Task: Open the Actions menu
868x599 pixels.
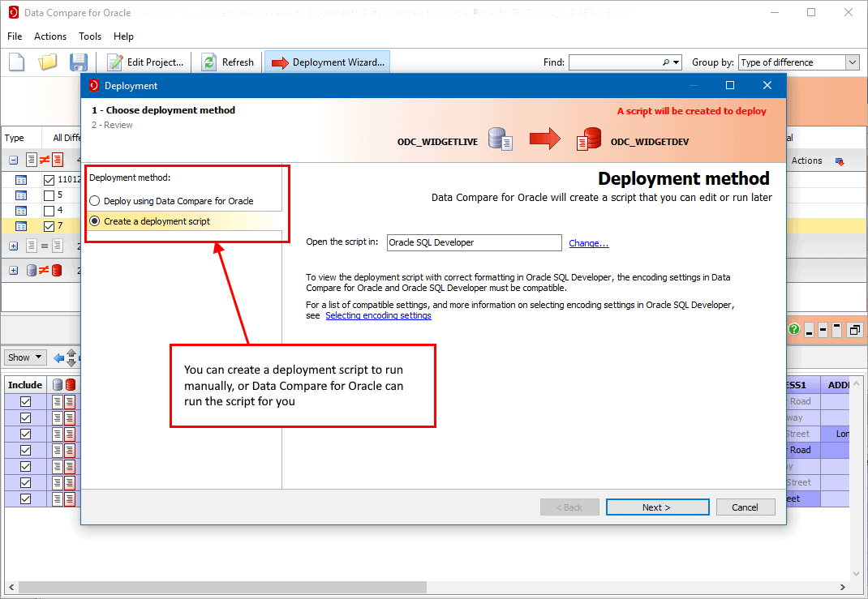Action: coord(49,36)
